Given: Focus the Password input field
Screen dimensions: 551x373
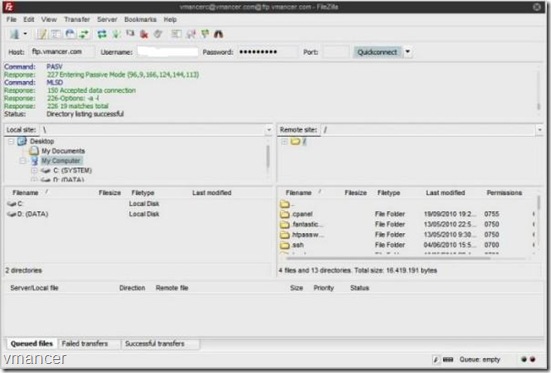Looking at the screenshot, I should click(x=267, y=52).
